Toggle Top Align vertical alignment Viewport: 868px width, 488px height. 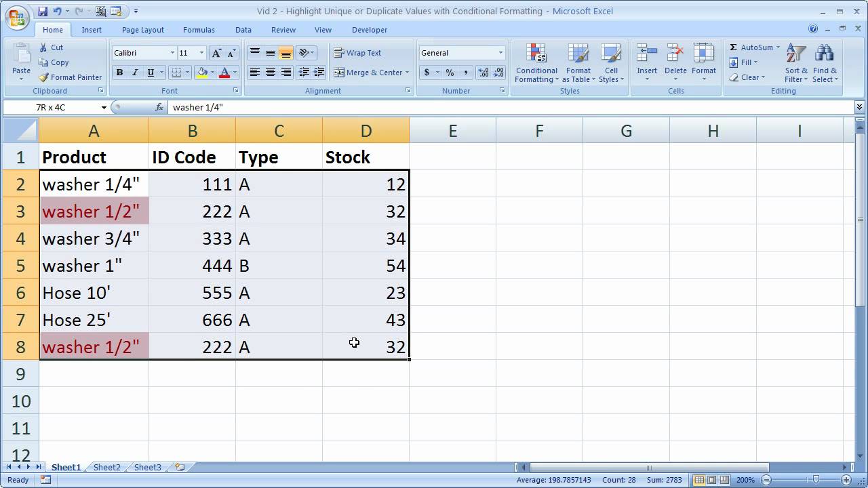pyautogui.click(x=255, y=53)
